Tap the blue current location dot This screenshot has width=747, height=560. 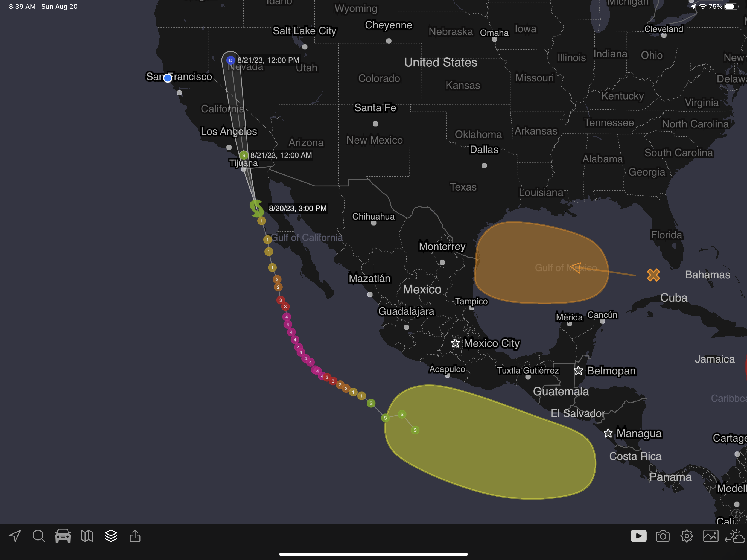tap(168, 78)
